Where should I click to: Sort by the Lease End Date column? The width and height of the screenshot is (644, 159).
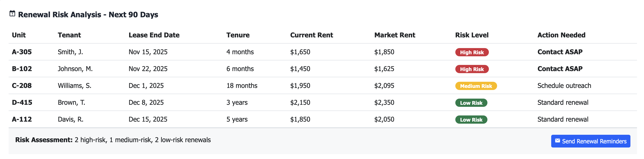pos(154,35)
